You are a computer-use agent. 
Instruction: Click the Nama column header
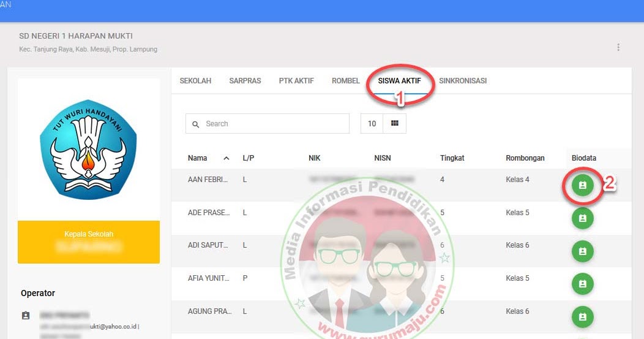(x=198, y=158)
